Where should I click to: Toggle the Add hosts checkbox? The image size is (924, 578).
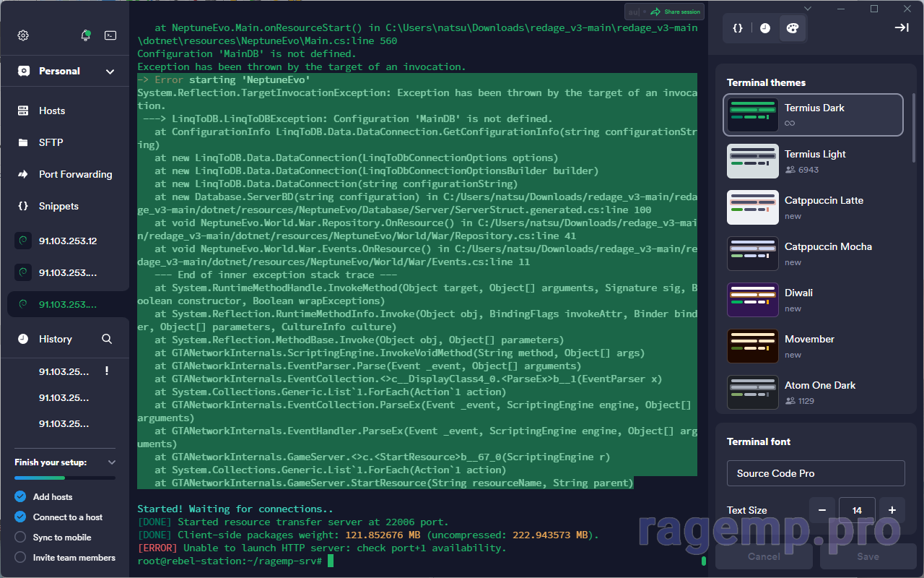pyautogui.click(x=20, y=497)
